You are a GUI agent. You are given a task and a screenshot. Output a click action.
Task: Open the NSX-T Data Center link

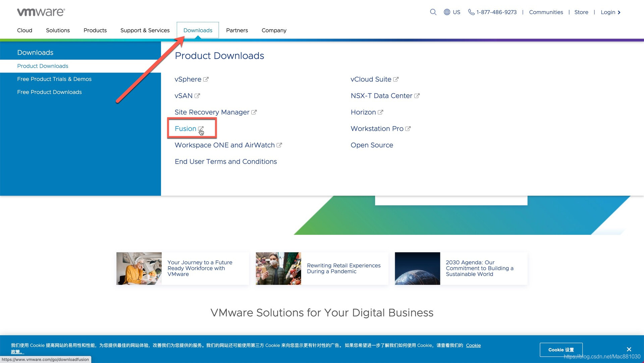click(381, 96)
